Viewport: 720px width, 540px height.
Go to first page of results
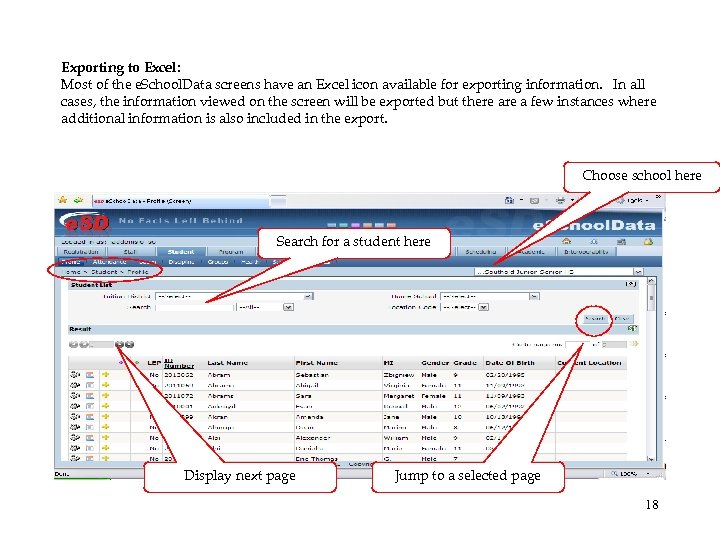[73, 344]
